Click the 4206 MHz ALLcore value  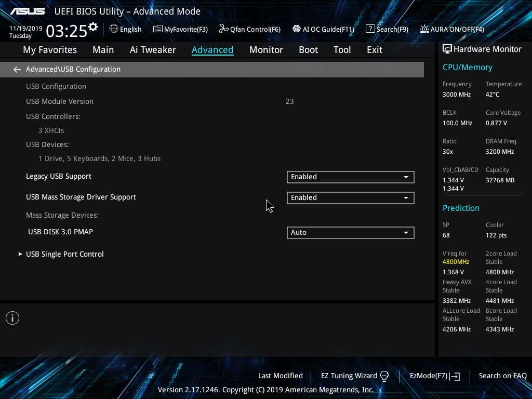pyautogui.click(x=456, y=329)
